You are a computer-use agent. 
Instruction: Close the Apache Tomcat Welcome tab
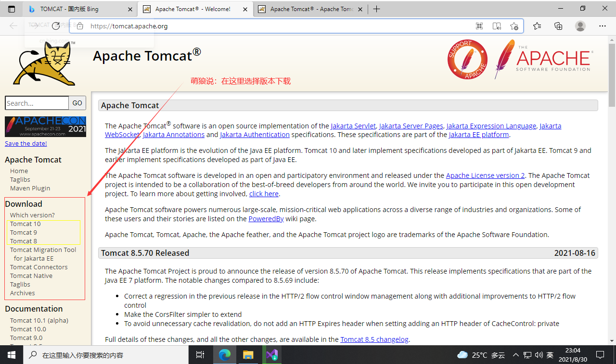tap(244, 9)
